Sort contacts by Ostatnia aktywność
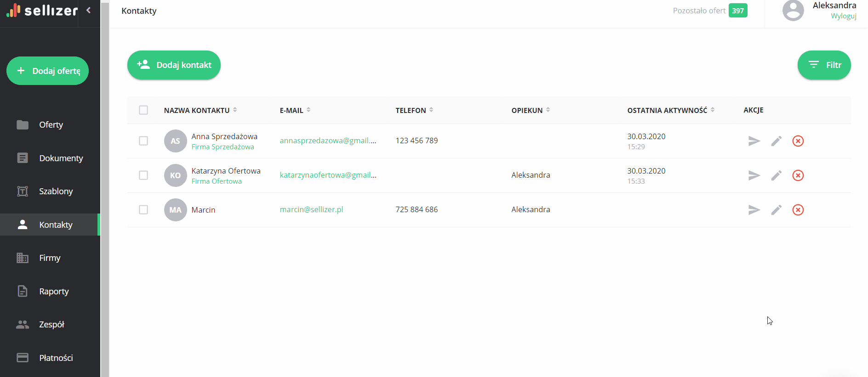The width and height of the screenshot is (868, 377). coord(713,110)
